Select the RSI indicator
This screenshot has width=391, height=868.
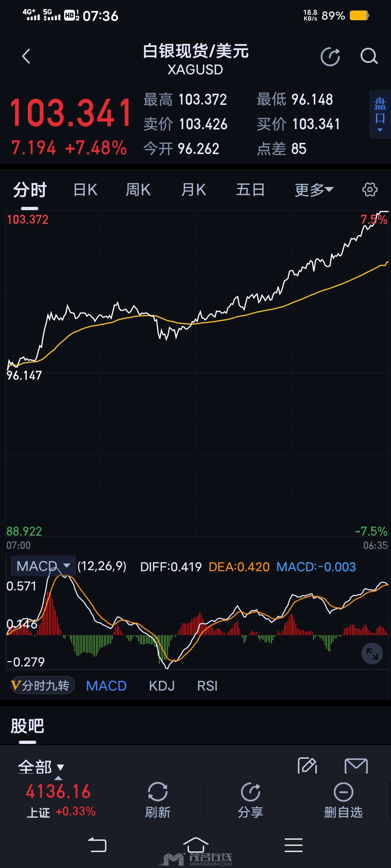click(207, 686)
